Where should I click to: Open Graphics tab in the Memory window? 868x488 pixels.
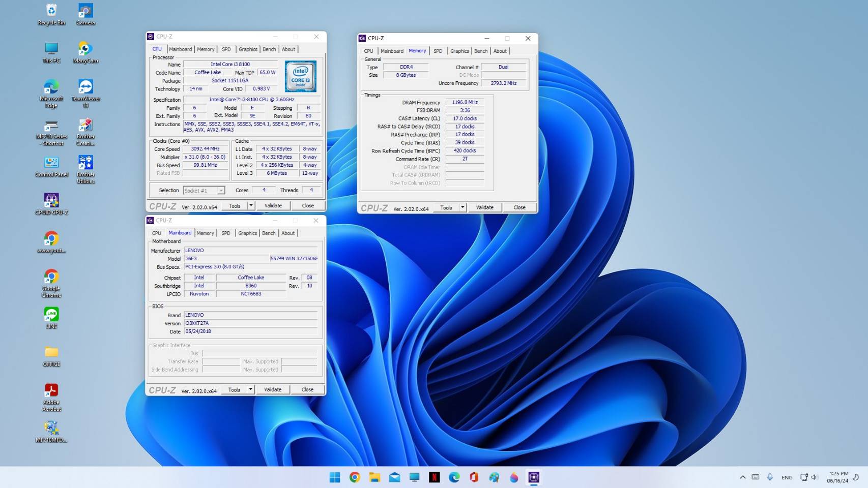pyautogui.click(x=459, y=51)
